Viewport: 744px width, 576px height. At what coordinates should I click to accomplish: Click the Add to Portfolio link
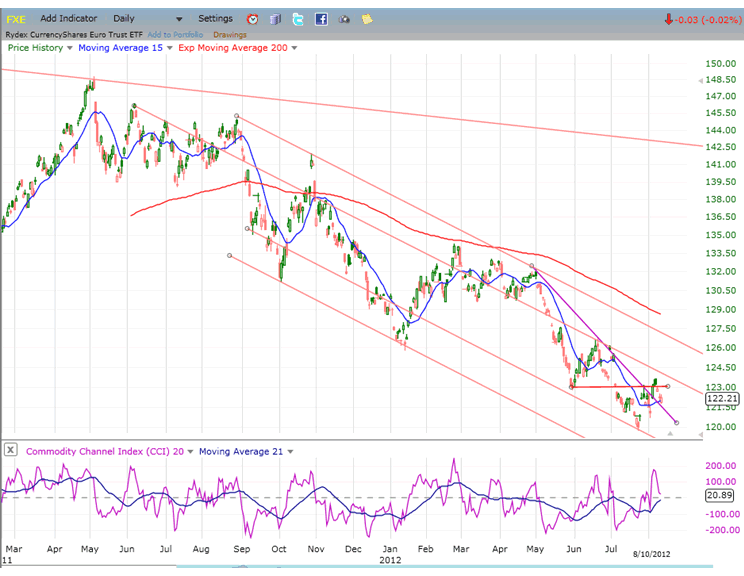click(177, 34)
